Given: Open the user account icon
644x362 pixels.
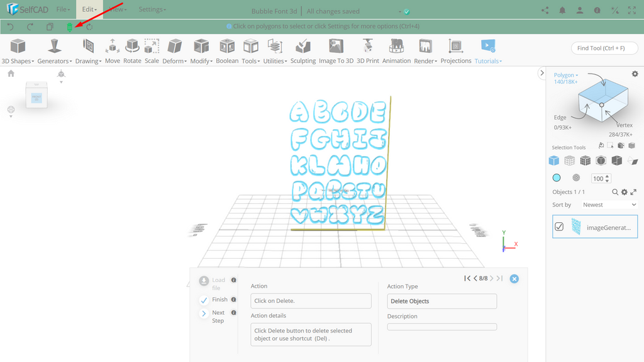Looking at the screenshot, I should point(579,11).
